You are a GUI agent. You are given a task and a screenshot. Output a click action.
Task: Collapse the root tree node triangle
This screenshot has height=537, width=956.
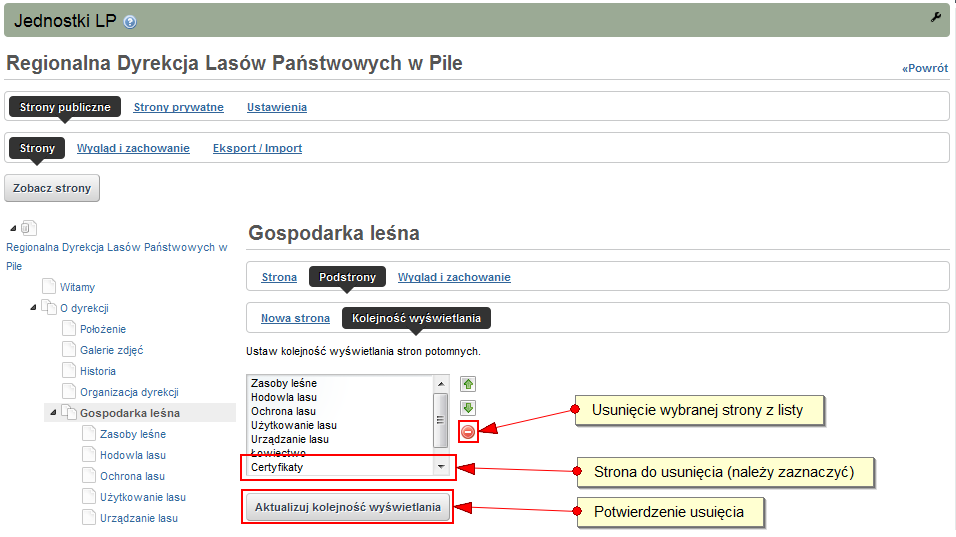(x=13, y=229)
